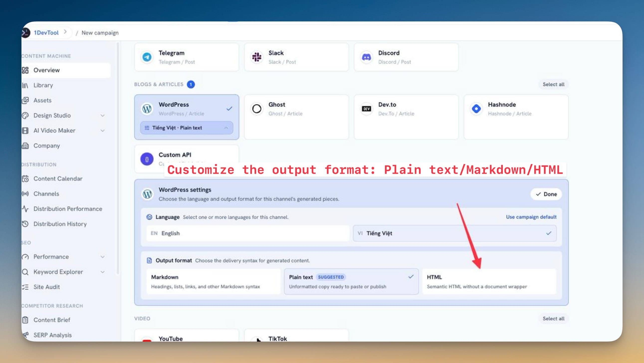Click the Content Calendar icon in sidebar
Screen dimensions: 644x363
click(x=25, y=179)
